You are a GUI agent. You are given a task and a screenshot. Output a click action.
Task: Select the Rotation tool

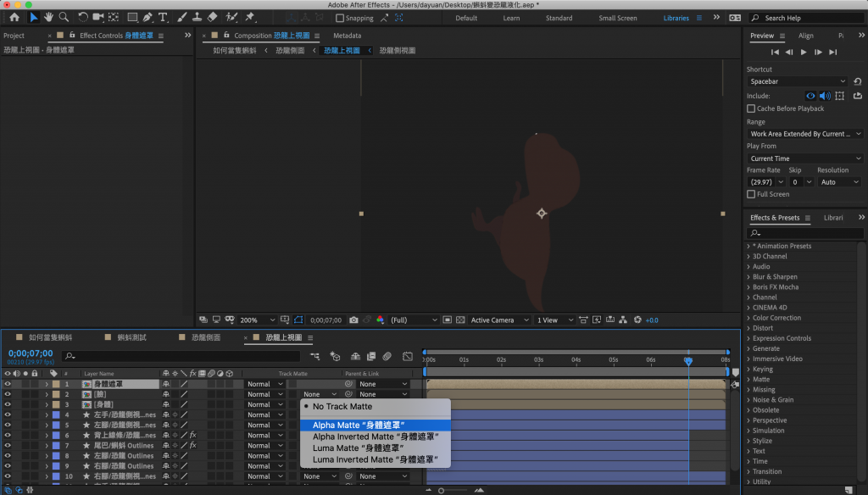click(82, 17)
